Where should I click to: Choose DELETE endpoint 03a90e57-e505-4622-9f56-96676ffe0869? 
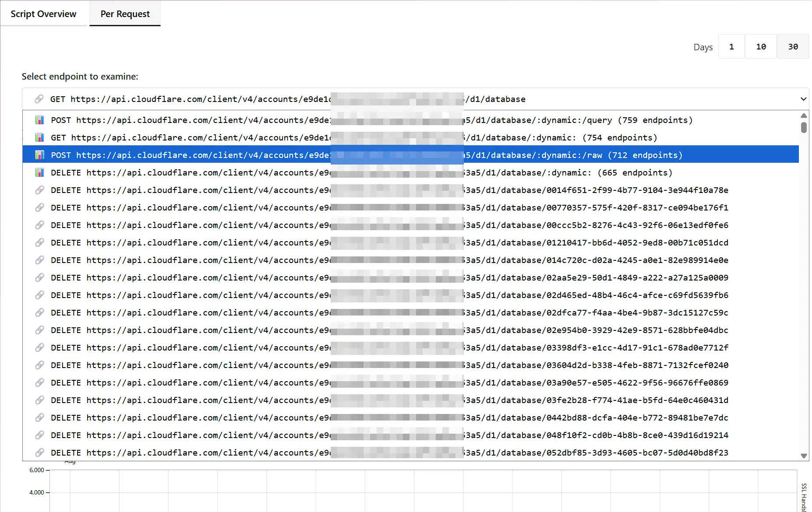(x=411, y=382)
